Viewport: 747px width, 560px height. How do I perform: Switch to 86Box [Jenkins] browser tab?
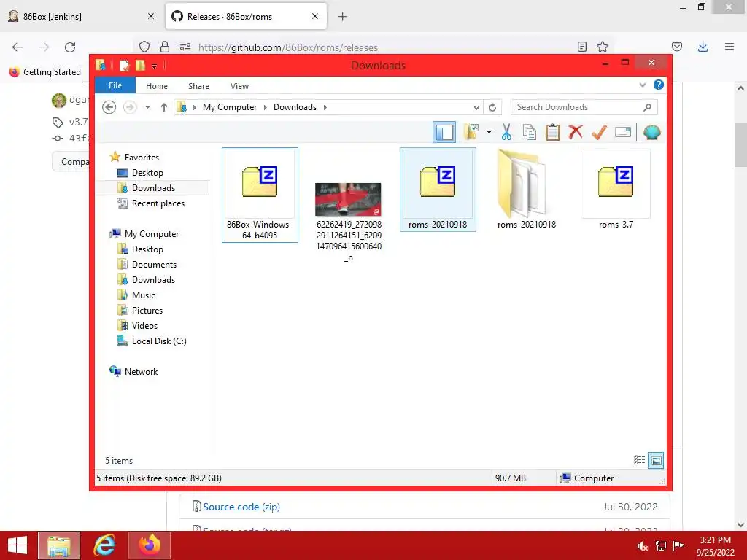click(x=81, y=17)
